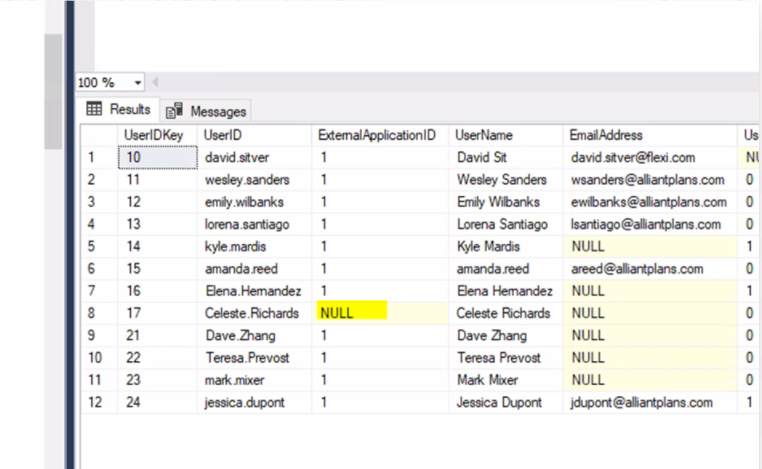Click the UserIDKey cell with value 21
The image size is (762, 469).
coord(157,335)
